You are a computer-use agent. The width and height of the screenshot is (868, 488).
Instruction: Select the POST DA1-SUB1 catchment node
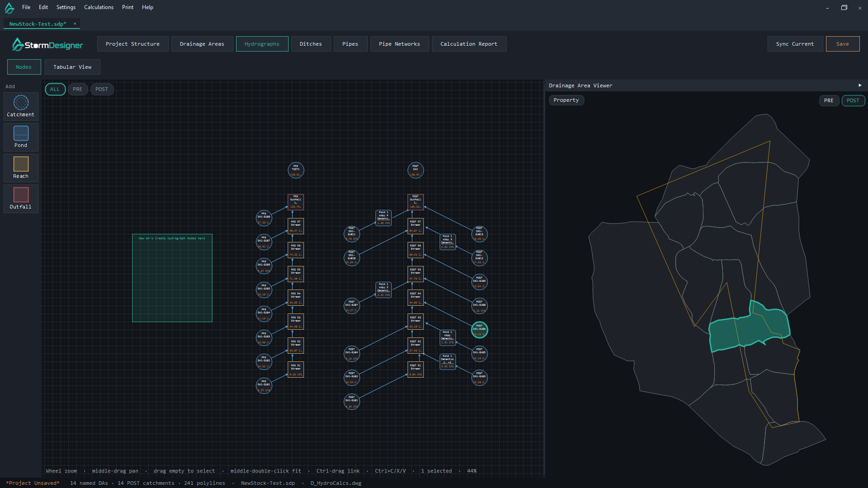(352, 402)
